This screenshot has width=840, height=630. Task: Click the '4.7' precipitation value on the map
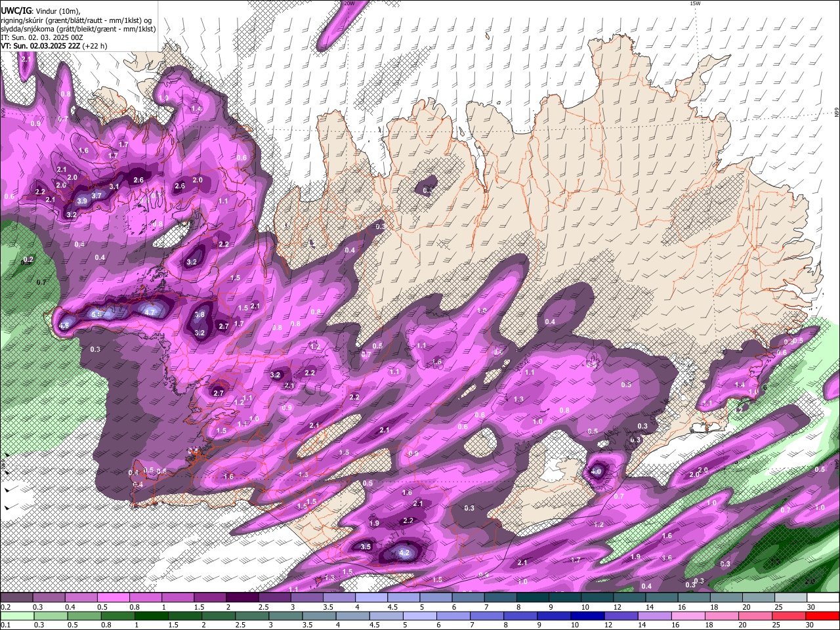(150, 312)
